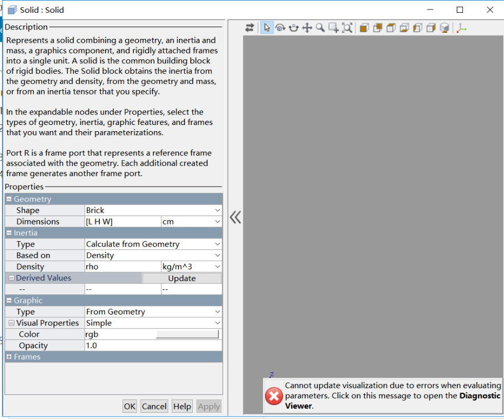Switch to left view cube icon
The image size is (504, 420).
417,28
